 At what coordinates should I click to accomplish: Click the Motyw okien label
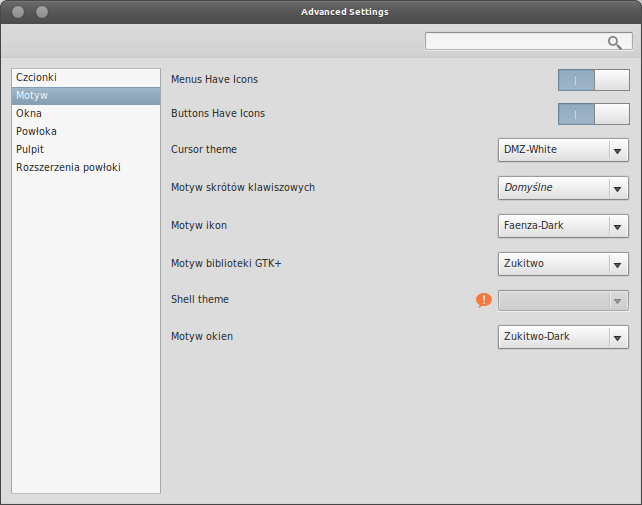[x=202, y=337]
